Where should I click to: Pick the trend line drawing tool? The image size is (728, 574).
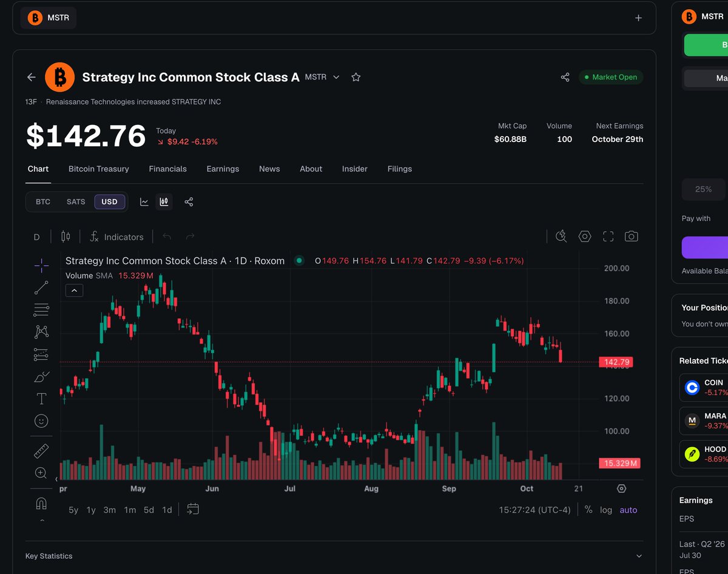(x=41, y=288)
